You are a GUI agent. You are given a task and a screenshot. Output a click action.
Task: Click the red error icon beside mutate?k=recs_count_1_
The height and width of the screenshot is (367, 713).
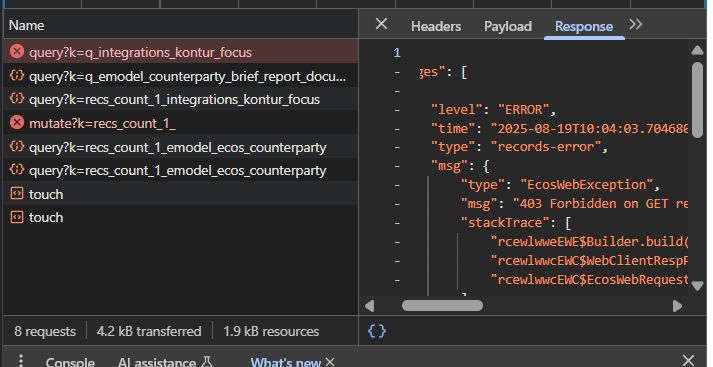coord(17,122)
